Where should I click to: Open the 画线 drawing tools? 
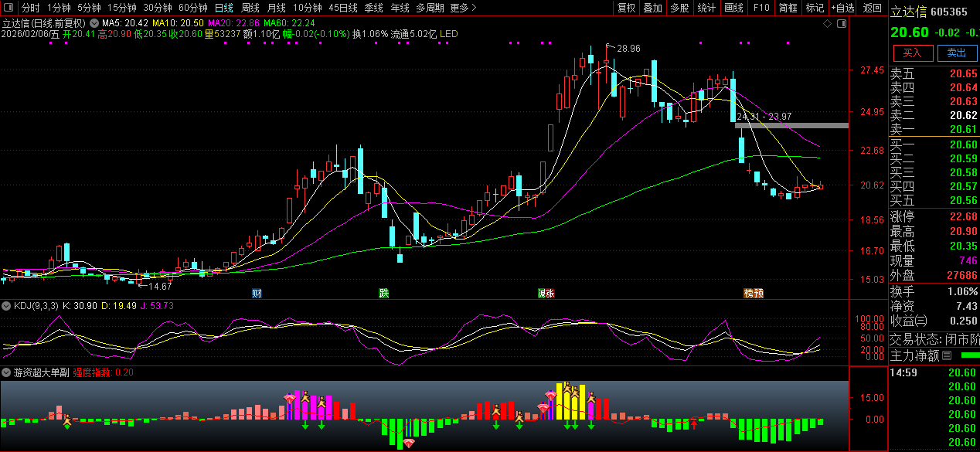click(x=733, y=8)
